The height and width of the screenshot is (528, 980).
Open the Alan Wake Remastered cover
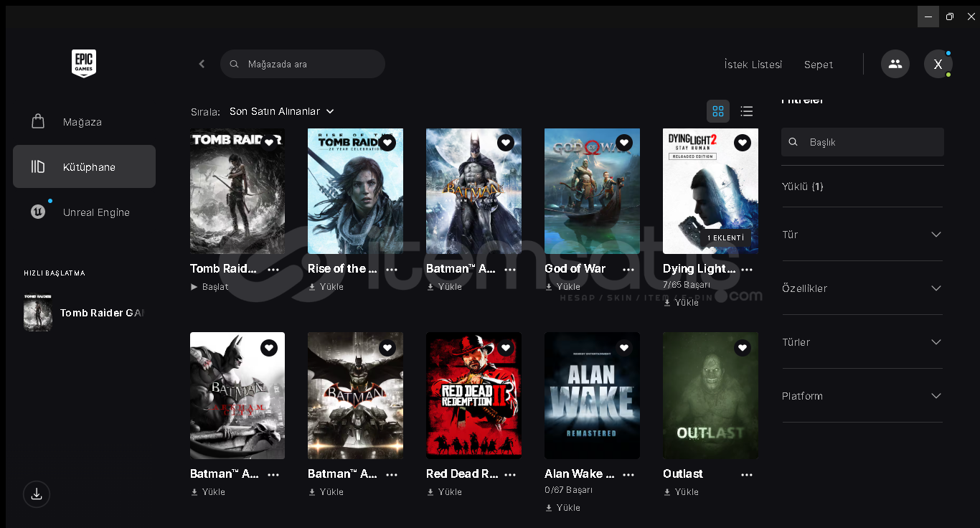pyautogui.click(x=592, y=395)
